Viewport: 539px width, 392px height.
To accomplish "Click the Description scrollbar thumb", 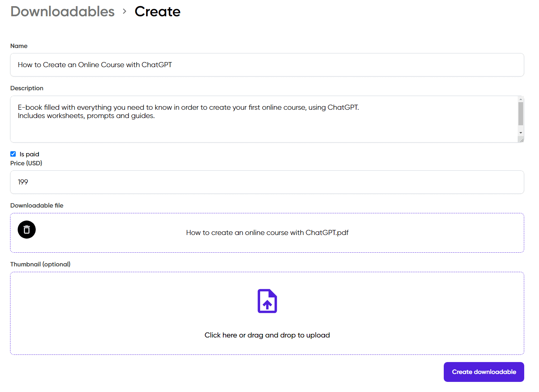I will (521, 114).
